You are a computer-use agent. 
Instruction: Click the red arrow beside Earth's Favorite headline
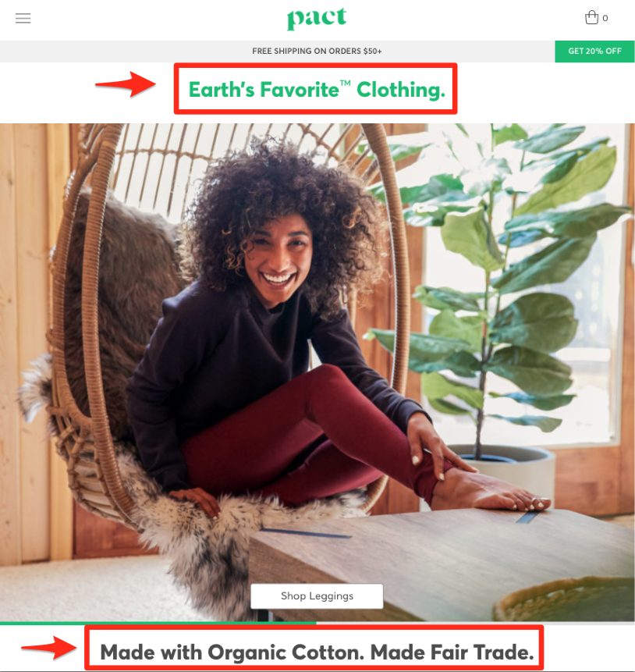point(126,84)
